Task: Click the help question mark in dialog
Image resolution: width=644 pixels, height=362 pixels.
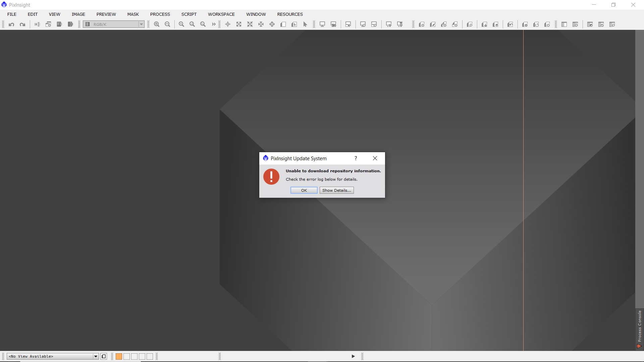Action: click(x=356, y=158)
